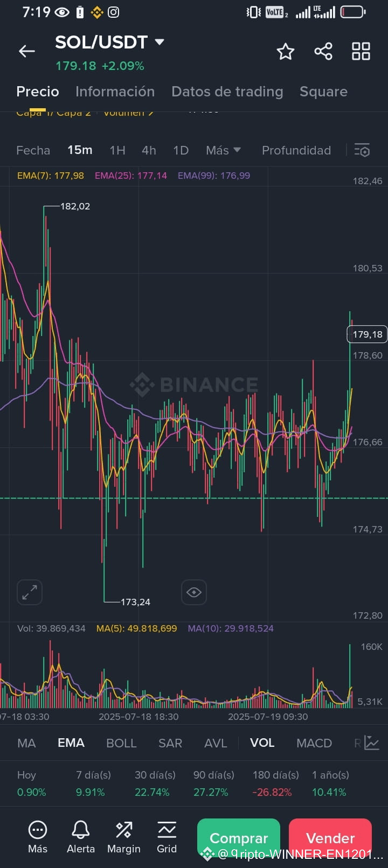Viewport: 388px width, 868px height.
Task: Open the Square tab
Action: pos(323,92)
